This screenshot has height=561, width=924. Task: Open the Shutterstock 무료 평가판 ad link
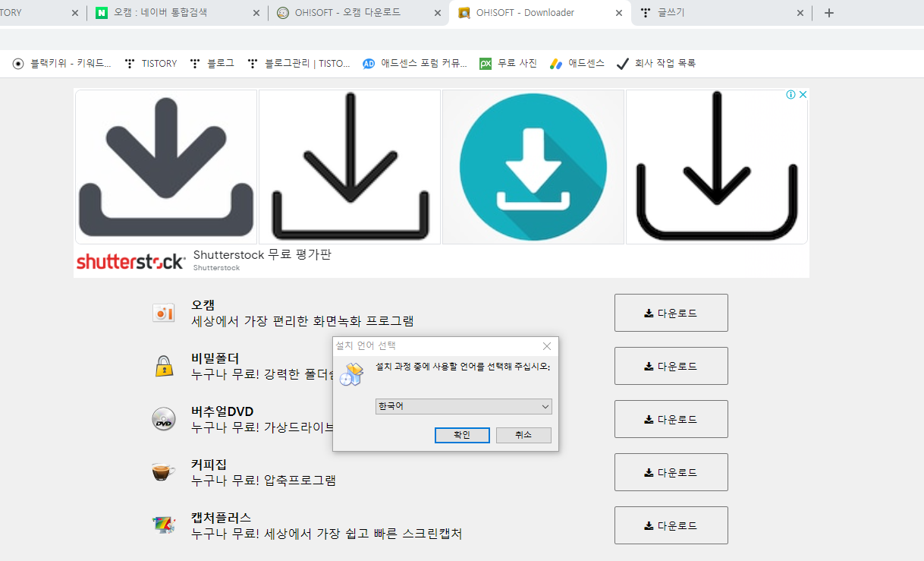click(262, 255)
